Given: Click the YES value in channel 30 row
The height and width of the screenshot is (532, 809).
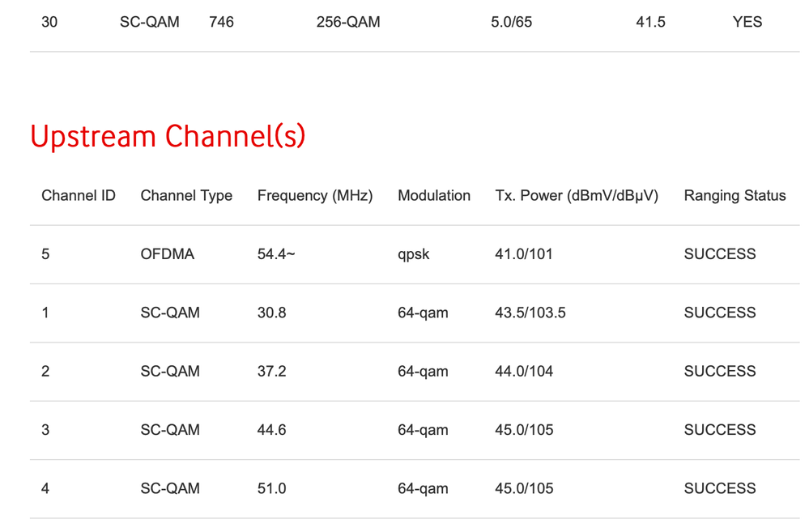Looking at the screenshot, I should (x=747, y=22).
